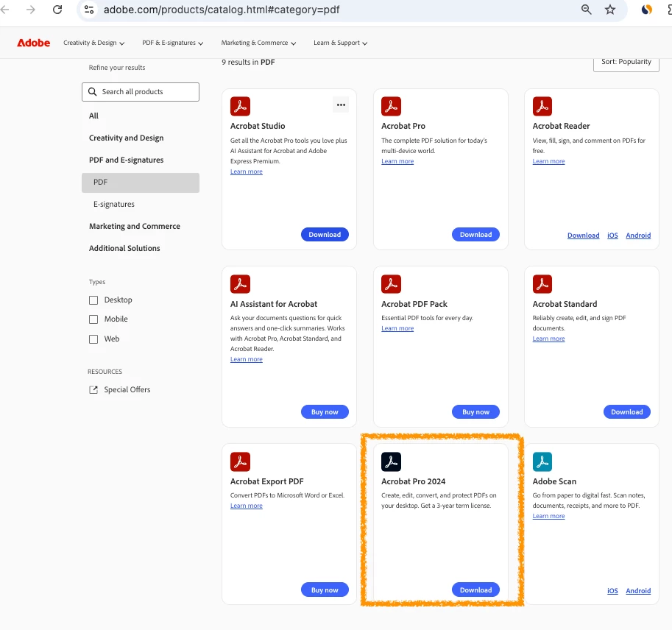Expand the Creativity & Design menu
Screen dimensions: 672x630
pos(94,43)
